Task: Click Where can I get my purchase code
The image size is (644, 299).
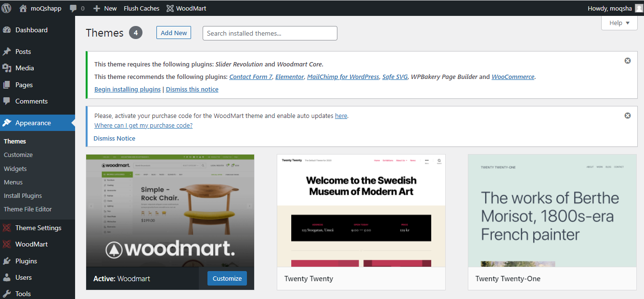Action: (x=143, y=125)
